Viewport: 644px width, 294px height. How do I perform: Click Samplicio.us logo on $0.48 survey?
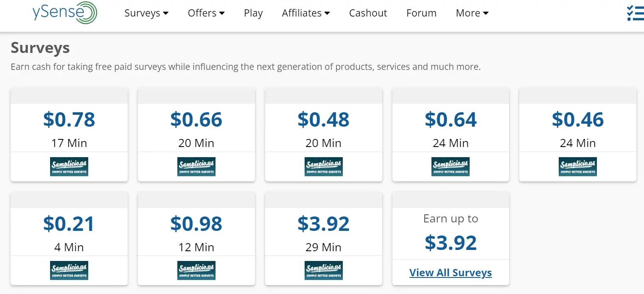[324, 166]
